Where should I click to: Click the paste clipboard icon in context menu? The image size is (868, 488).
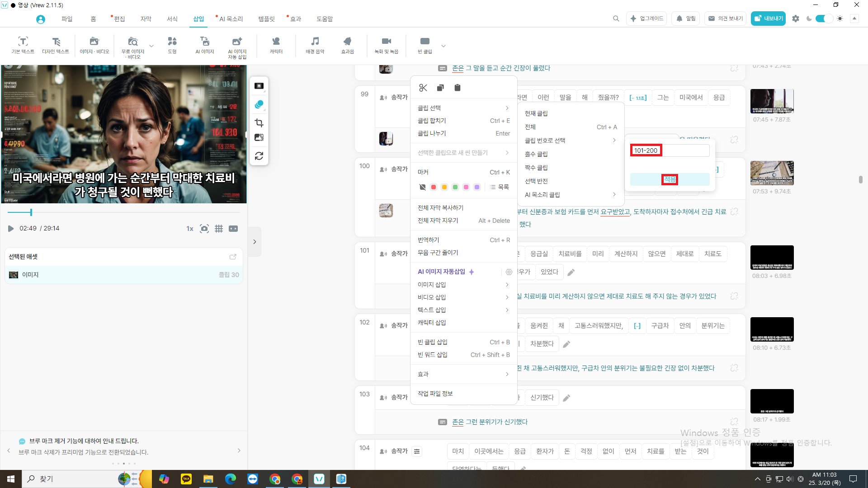458,88
